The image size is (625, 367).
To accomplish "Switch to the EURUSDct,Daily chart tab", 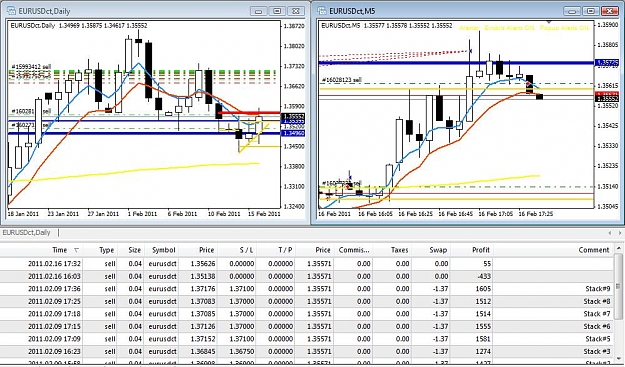I will [27, 233].
